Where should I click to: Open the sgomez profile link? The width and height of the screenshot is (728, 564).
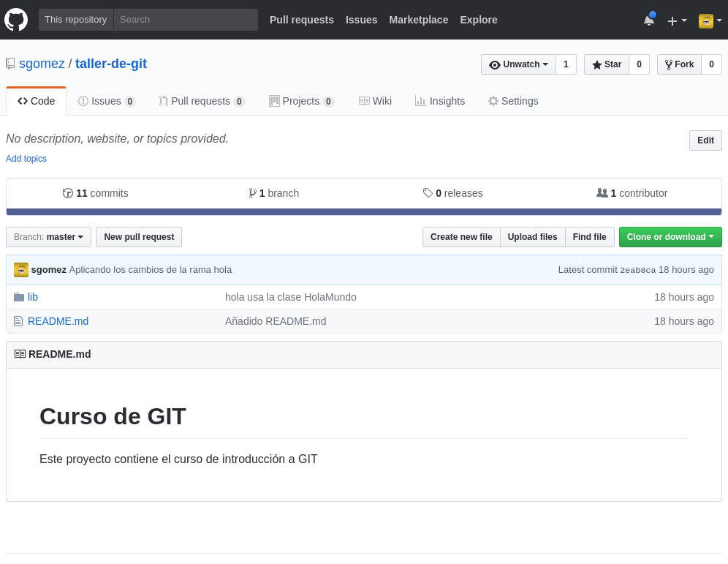[42, 64]
